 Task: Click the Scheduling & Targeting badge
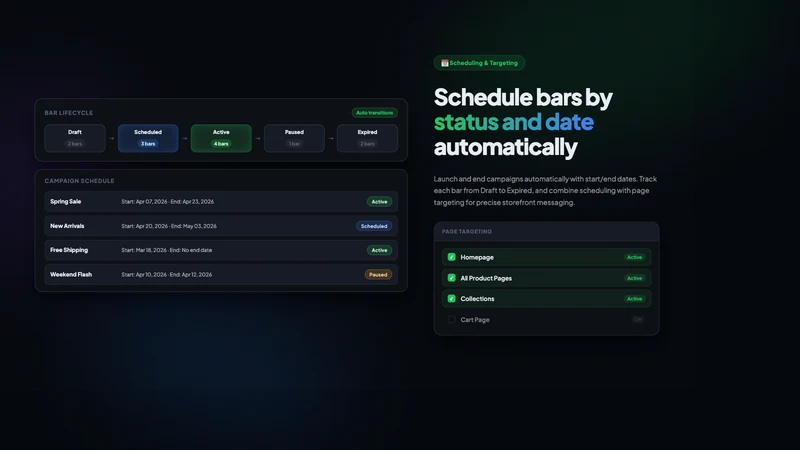[479, 63]
